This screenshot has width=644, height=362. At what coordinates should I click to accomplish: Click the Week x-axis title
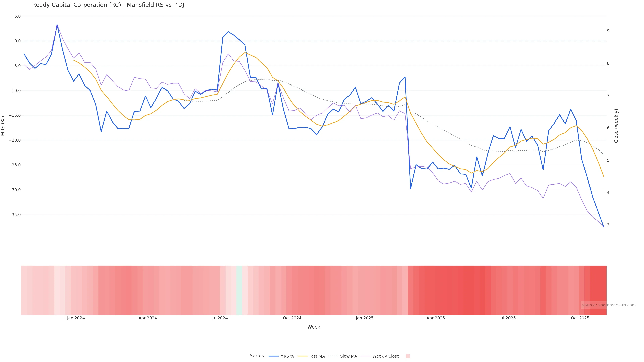pos(313,327)
